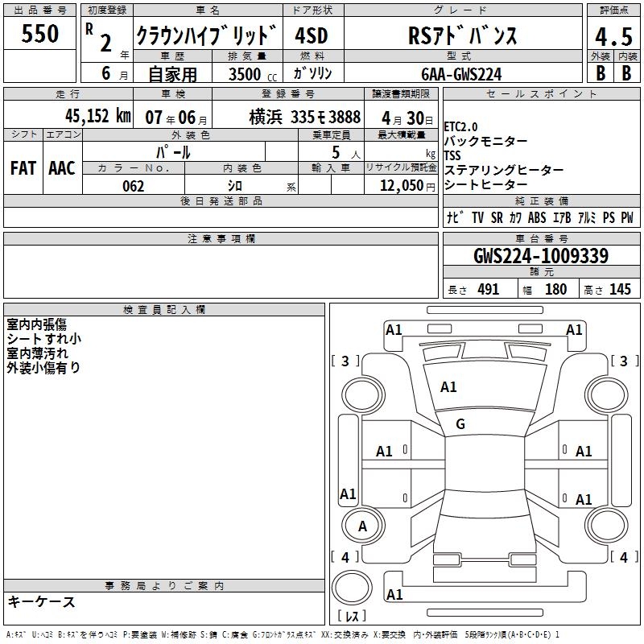Click the ナビ equipment code
Screen dimensions: 644x644
[x=455, y=217]
